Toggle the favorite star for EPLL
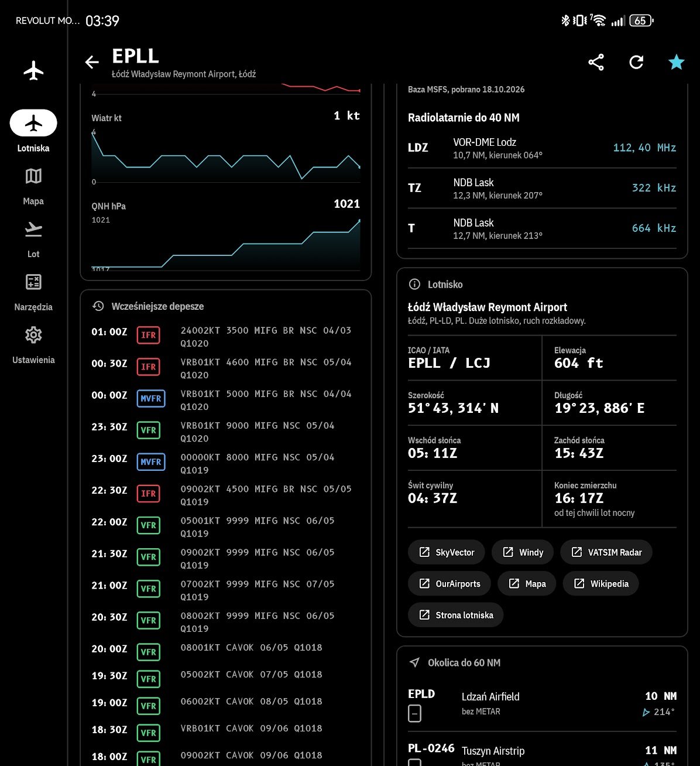Viewport: 700px width, 766px height. pyautogui.click(x=676, y=62)
